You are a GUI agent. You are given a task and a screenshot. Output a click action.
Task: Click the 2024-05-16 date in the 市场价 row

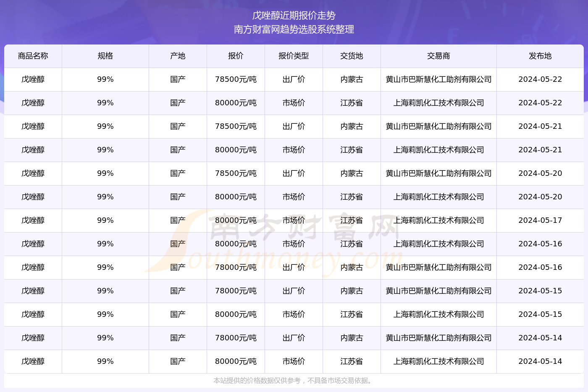(541, 244)
